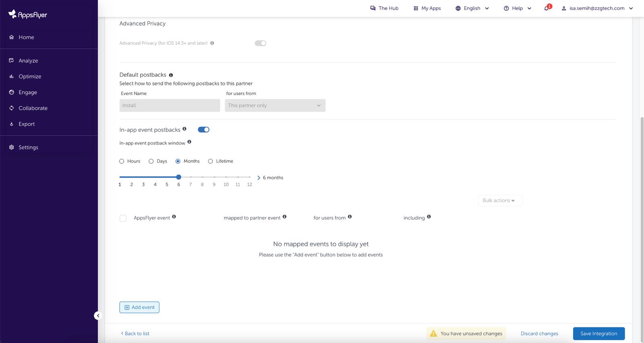Select the Lifetime radio button
The height and width of the screenshot is (343, 644).
click(x=211, y=161)
